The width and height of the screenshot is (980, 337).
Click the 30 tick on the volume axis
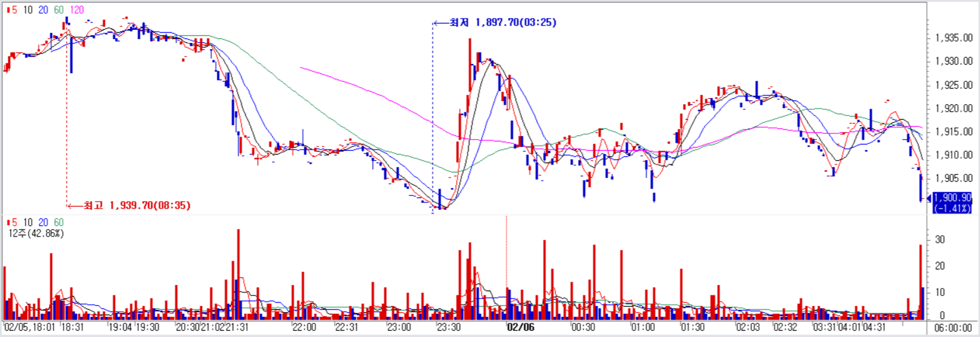click(x=940, y=240)
